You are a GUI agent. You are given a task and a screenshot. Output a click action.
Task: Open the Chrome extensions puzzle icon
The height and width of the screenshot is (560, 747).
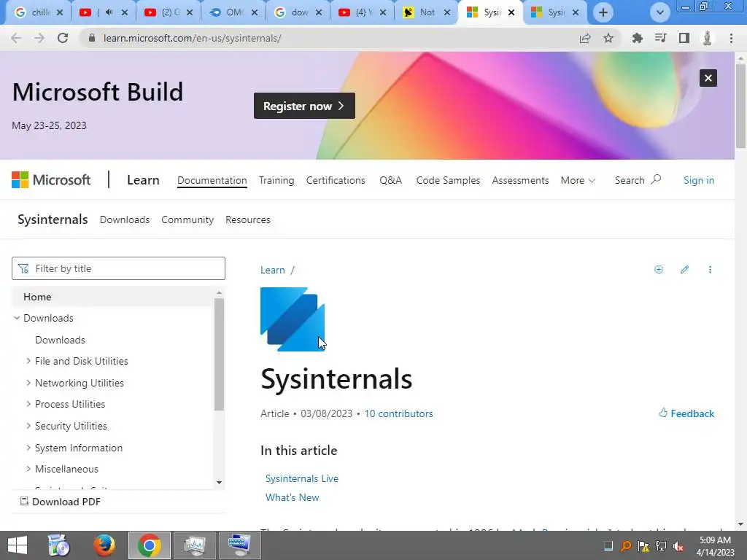(x=638, y=38)
